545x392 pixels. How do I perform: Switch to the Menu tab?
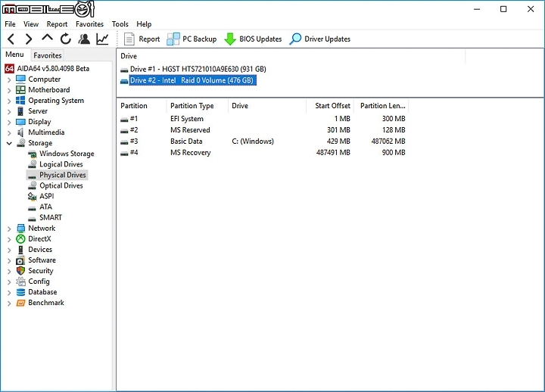click(x=14, y=54)
